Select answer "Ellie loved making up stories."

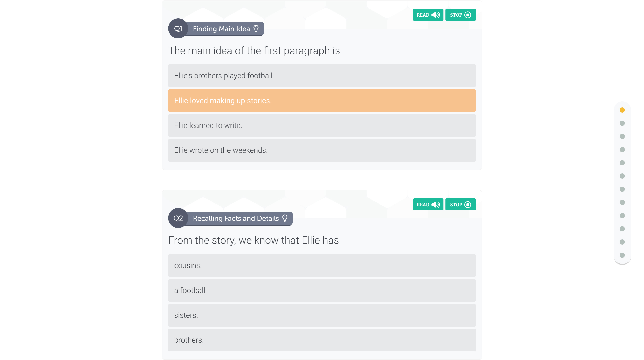[x=322, y=101]
